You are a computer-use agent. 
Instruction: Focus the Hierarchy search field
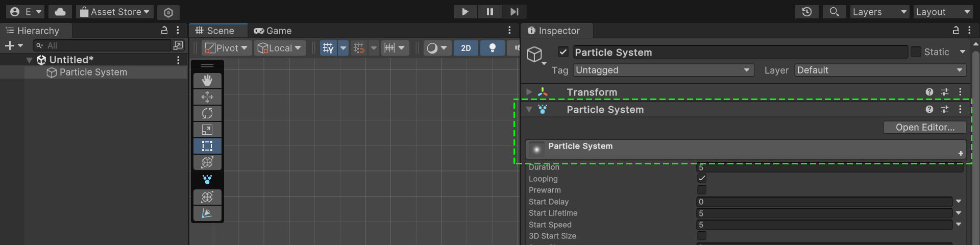pos(102,45)
